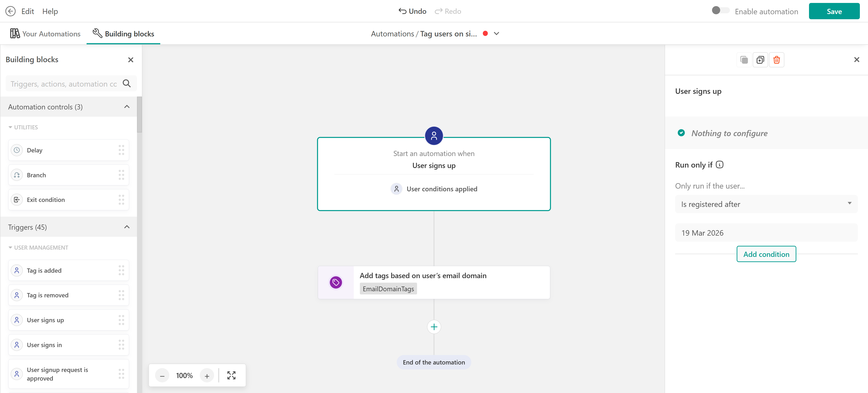Viewport: 868px width, 393px height.
Task: Click the info icon beside Run only if
Action: tap(719, 164)
